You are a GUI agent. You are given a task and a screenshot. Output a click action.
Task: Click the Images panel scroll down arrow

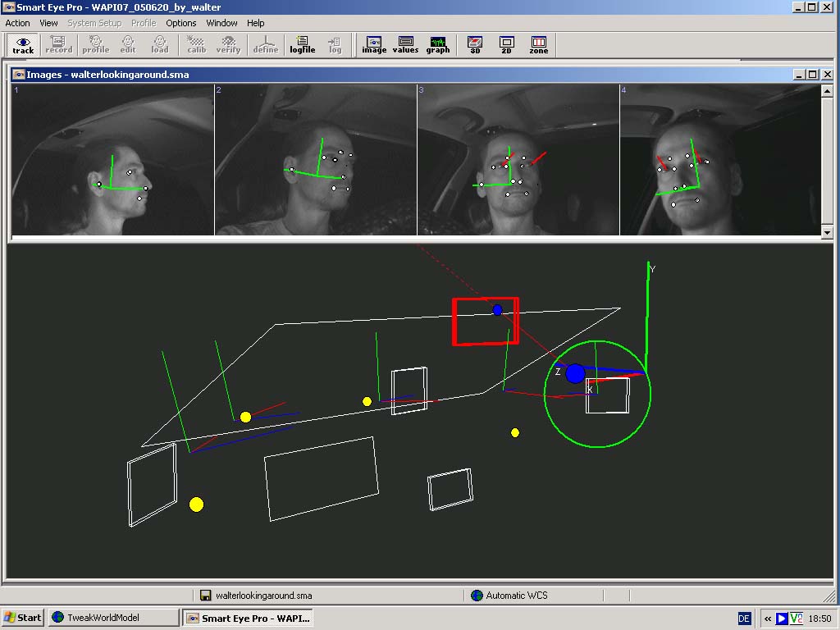(827, 233)
